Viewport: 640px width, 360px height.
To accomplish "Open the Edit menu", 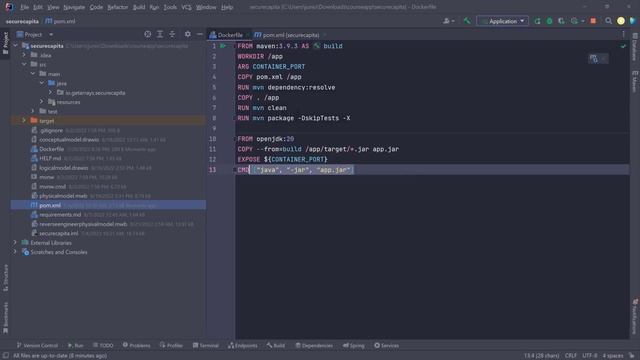I will pyautogui.click(x=38, y=7).
